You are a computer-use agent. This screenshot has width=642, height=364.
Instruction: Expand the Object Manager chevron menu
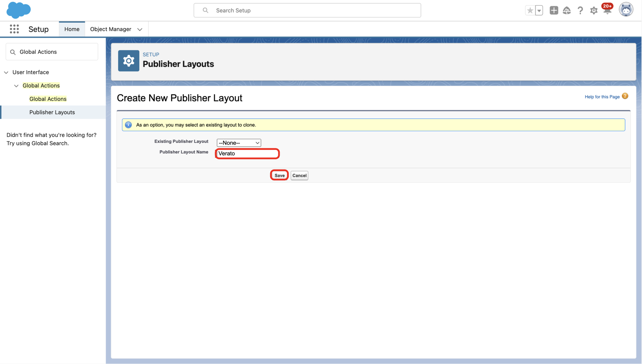pos(140,29)
